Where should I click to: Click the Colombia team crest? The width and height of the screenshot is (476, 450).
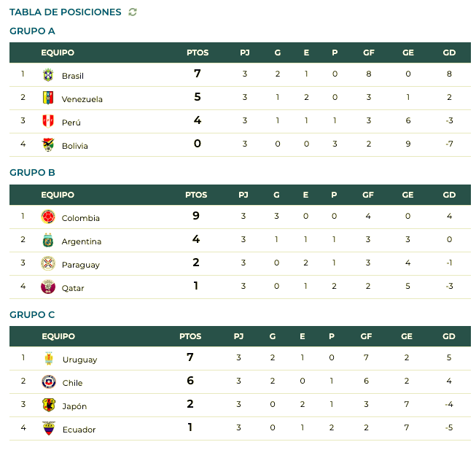click(x=48, y=217)
